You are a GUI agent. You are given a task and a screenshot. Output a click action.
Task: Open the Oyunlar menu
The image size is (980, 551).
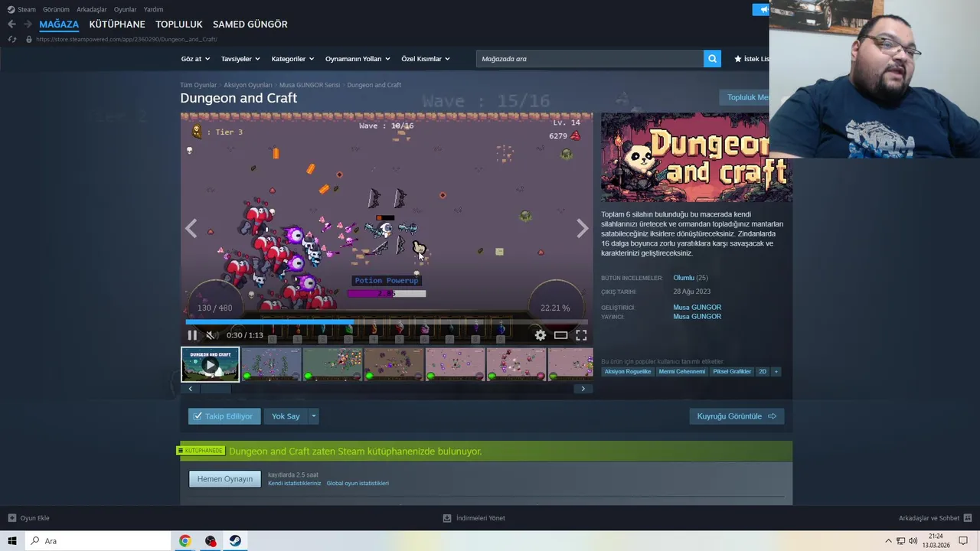pos(125,9)
